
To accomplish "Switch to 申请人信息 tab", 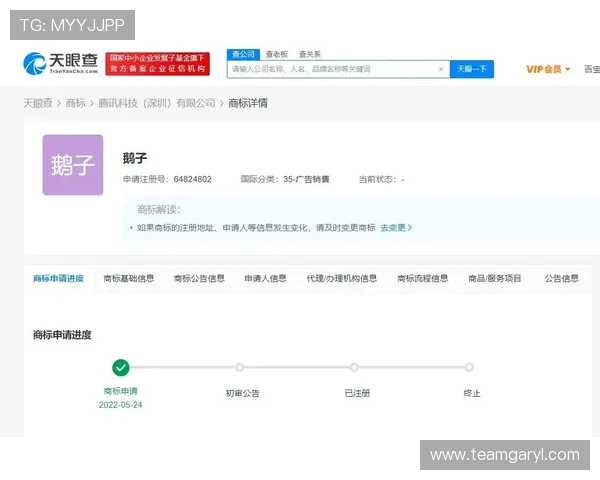I will 265,279.
